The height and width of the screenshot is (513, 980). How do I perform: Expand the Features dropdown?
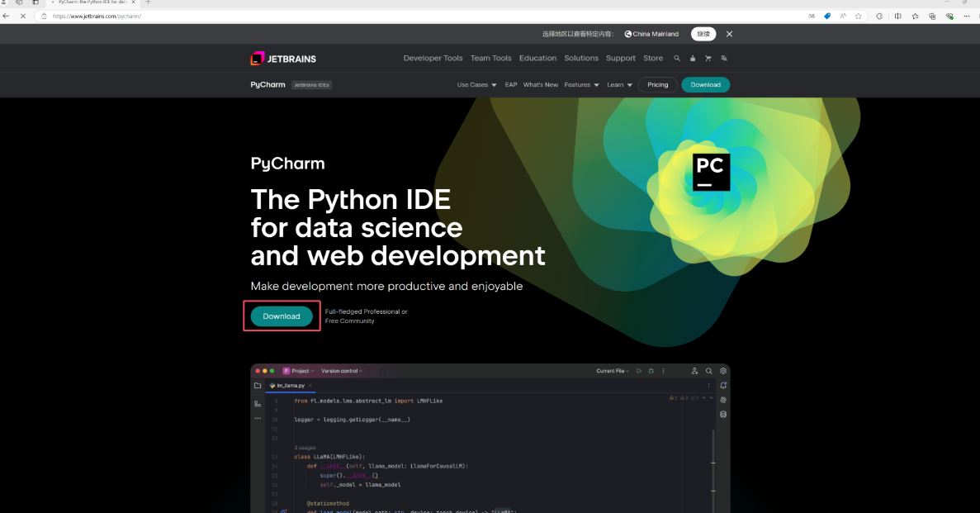(581, 85)
